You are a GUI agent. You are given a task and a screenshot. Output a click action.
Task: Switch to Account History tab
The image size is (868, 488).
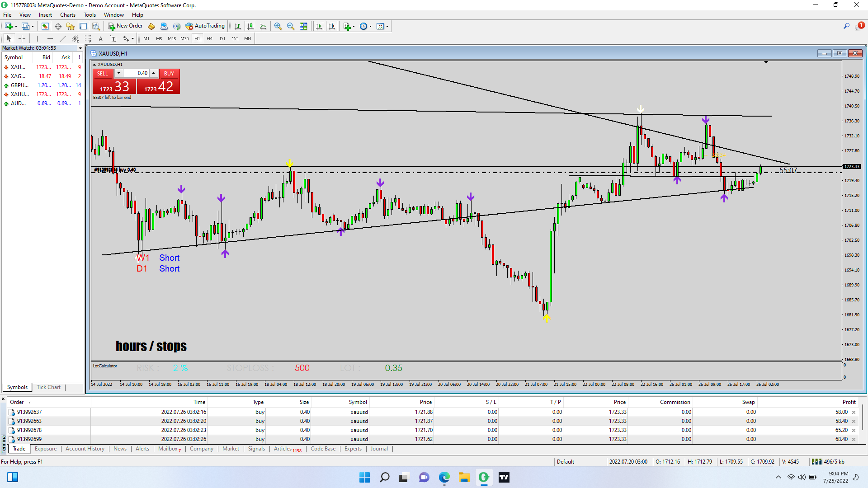85,449
